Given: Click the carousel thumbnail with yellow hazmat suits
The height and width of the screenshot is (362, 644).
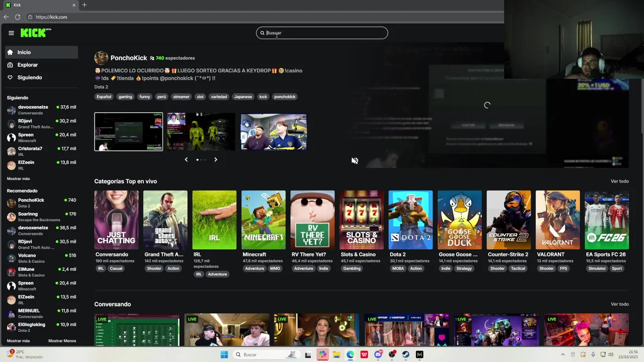Looking at the screenshot, I should point(201,132).
